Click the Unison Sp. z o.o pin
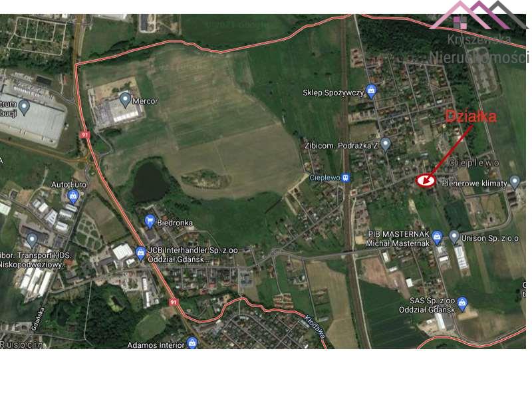 click(454, 237)
